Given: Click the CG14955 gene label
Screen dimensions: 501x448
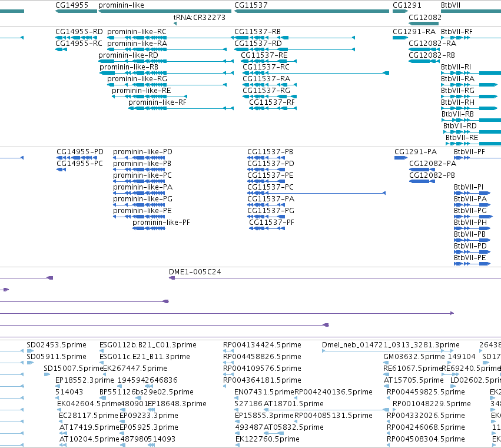Looking at the screenshot, I should coord(72,5).
